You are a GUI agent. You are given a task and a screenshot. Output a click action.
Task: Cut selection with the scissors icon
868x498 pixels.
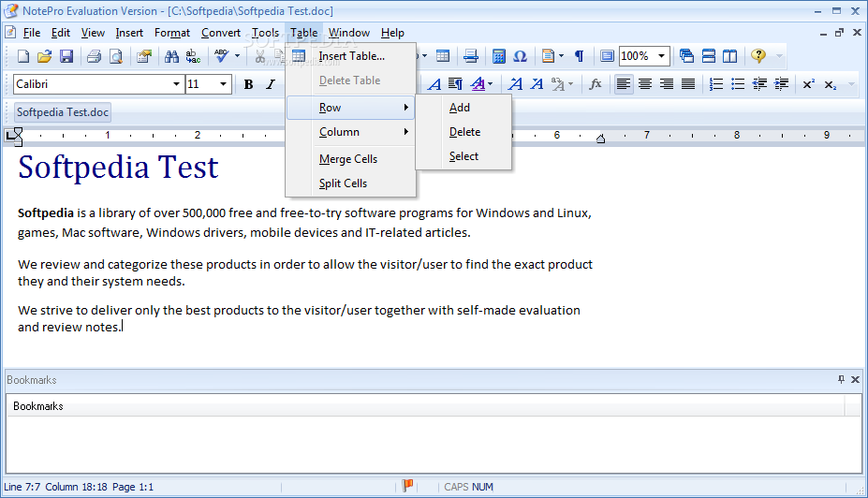pyautogui.click(x=259, y=56)
